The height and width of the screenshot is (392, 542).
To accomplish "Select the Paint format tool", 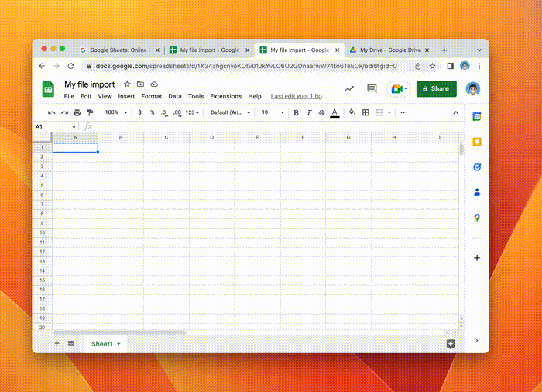I will click(x=90, y=112).
